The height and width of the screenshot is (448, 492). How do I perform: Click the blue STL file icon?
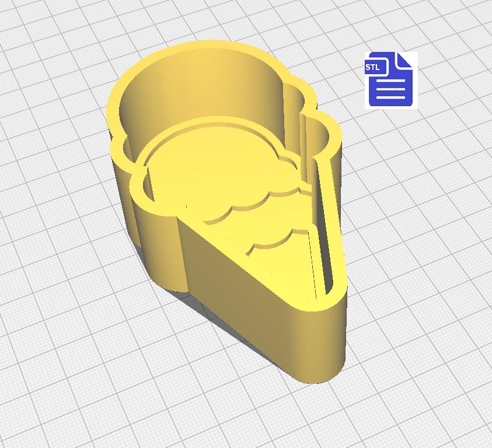pyautogui.click(x=390, y=80)
